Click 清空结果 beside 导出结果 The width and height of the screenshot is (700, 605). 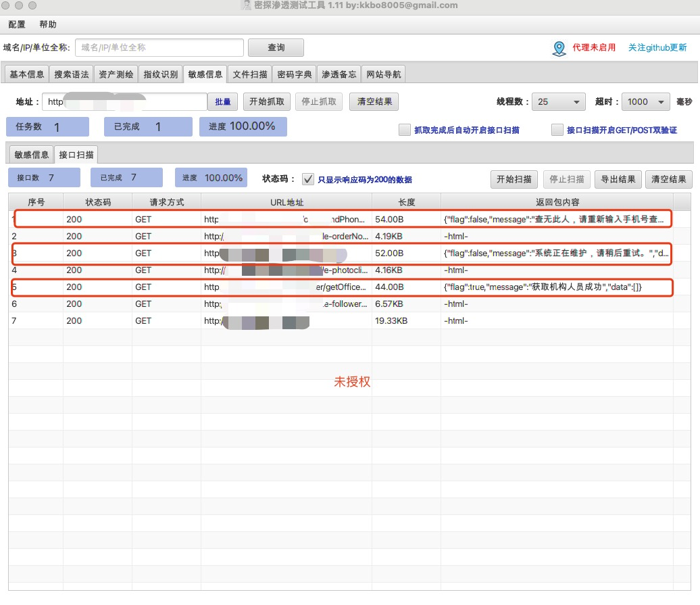point(669,179)
